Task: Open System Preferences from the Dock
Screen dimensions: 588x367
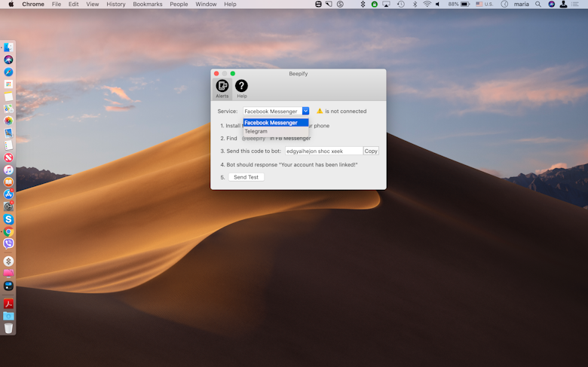Action: (8, 206)
